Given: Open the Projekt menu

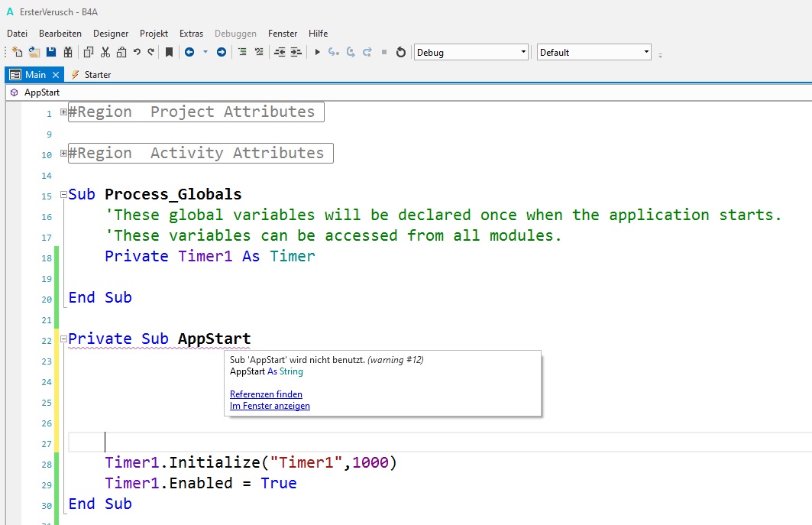Looking at the screenshot, I should 154,34.
